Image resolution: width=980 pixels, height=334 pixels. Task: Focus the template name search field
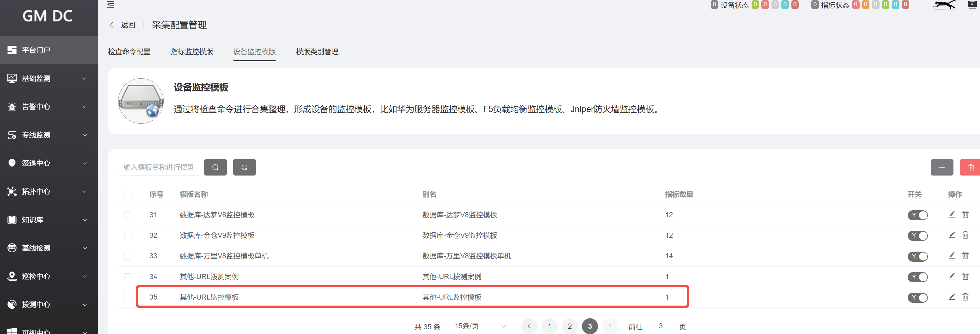pyautogui.click(x=158, y=167)
